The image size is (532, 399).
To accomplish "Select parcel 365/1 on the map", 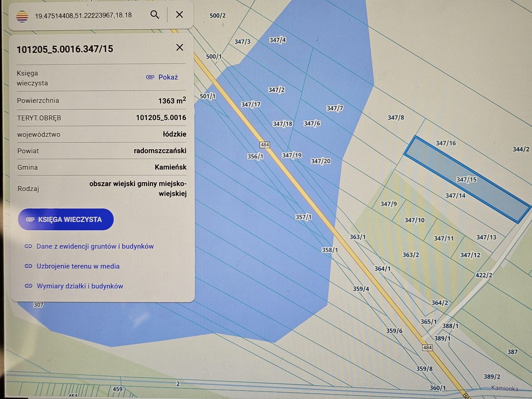I will coord(429,322).
